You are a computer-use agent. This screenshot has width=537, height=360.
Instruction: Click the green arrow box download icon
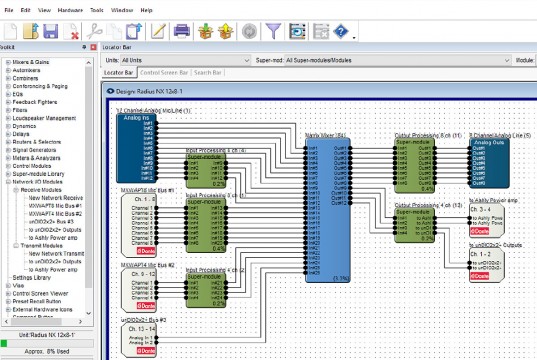point(205,31)
